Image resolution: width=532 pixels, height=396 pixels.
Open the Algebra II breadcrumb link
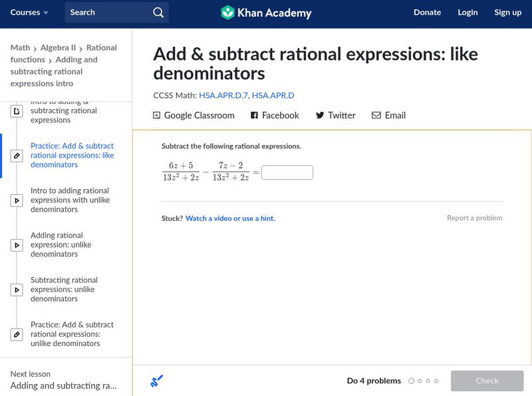click(x=58, y=48)
